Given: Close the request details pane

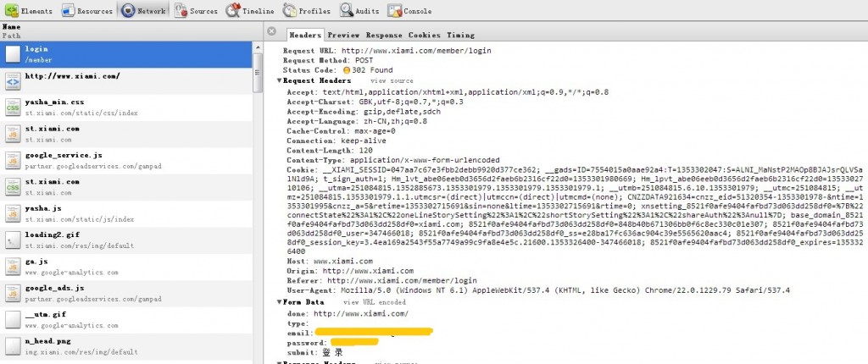Looking at the screenshot, I should pos(271,31).
